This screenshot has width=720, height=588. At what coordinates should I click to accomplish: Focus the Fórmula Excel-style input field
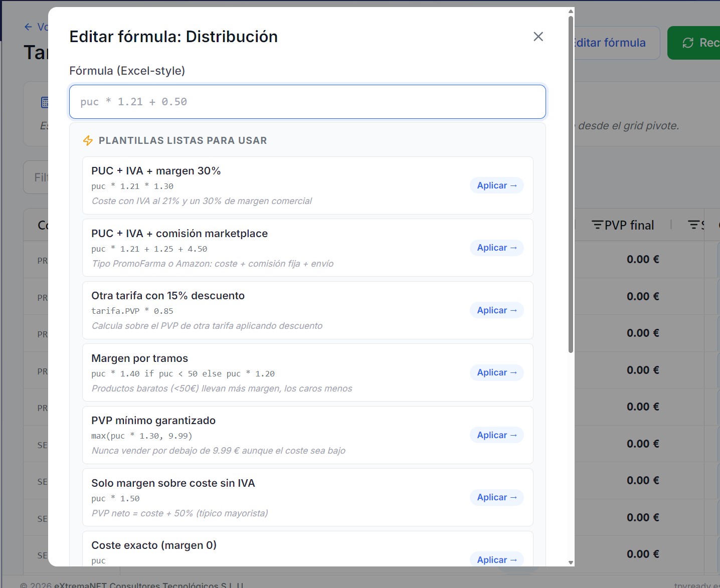tap(307, 102)
